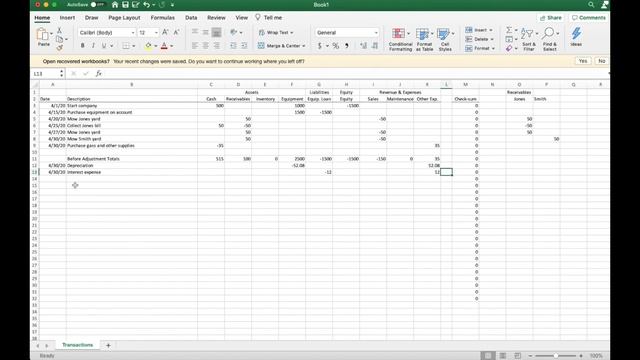640x360 pixels.
Task: Toggle Bold formatting
Action: (82, 46)
